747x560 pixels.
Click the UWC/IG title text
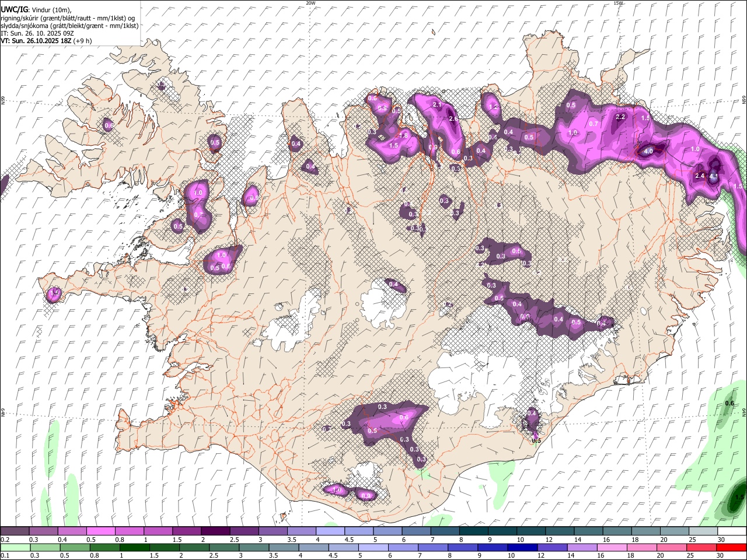coord(14,9)
